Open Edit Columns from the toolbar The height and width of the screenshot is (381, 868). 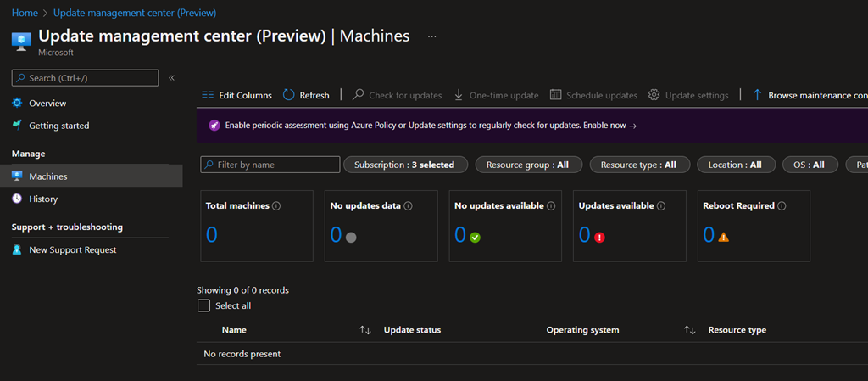click(236, 95)
